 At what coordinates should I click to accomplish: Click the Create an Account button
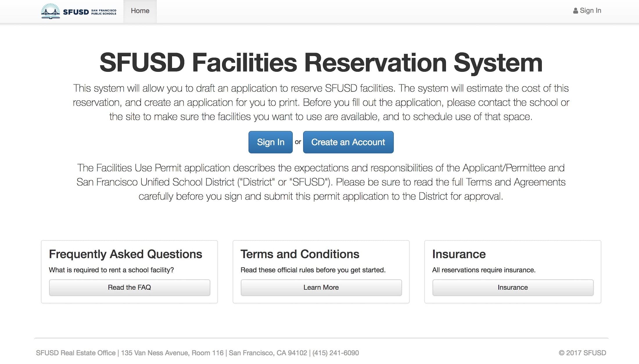click(x=348, y=142)
